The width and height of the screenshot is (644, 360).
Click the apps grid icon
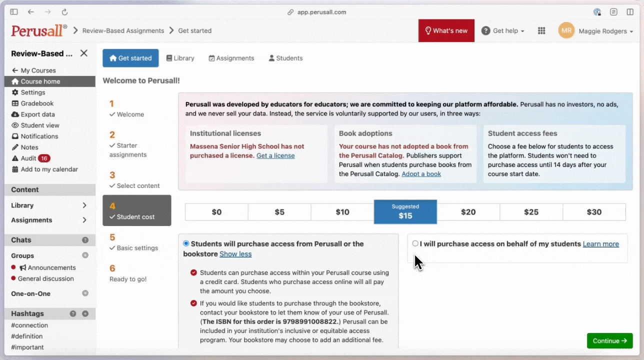coord(541,31)
